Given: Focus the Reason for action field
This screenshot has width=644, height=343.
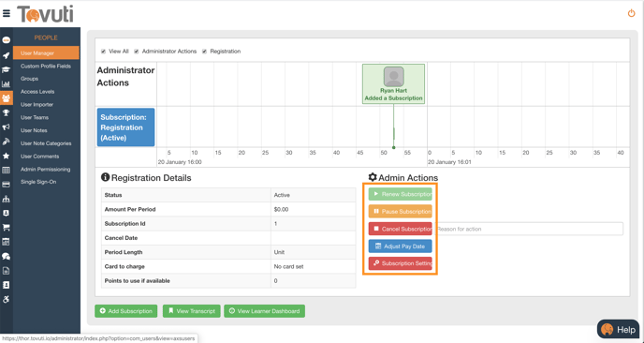Looking at the screenshot, I should click(529, 229).
